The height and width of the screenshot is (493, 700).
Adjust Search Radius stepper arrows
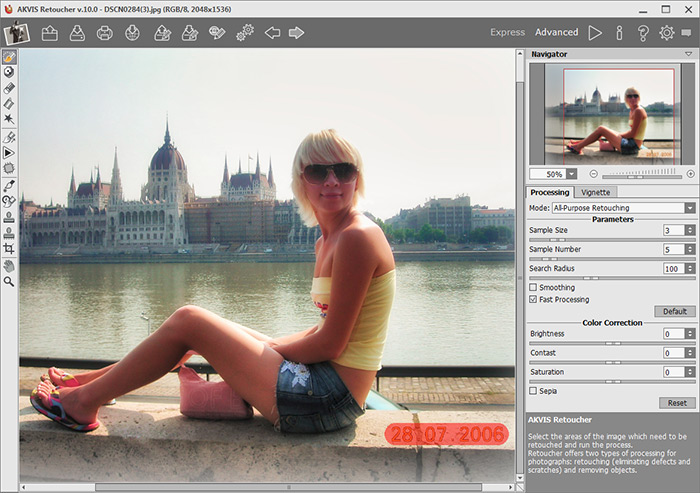(x=690, y=268)
